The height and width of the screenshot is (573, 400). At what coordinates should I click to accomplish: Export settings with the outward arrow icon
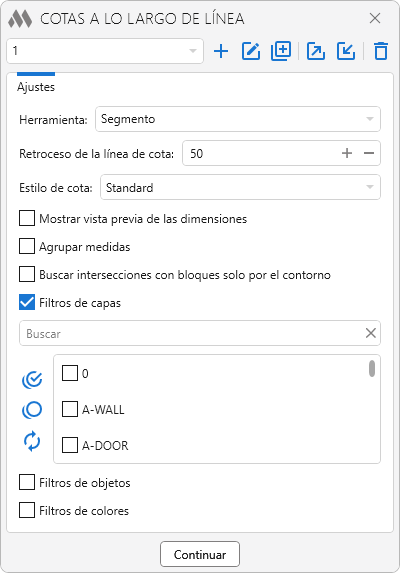pos(316,51)
